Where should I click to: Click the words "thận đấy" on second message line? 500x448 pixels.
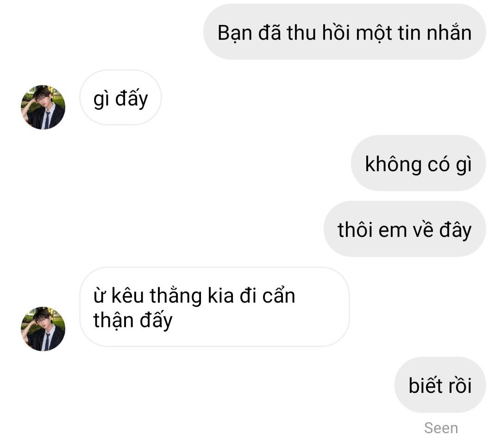(x=133, y=320)
